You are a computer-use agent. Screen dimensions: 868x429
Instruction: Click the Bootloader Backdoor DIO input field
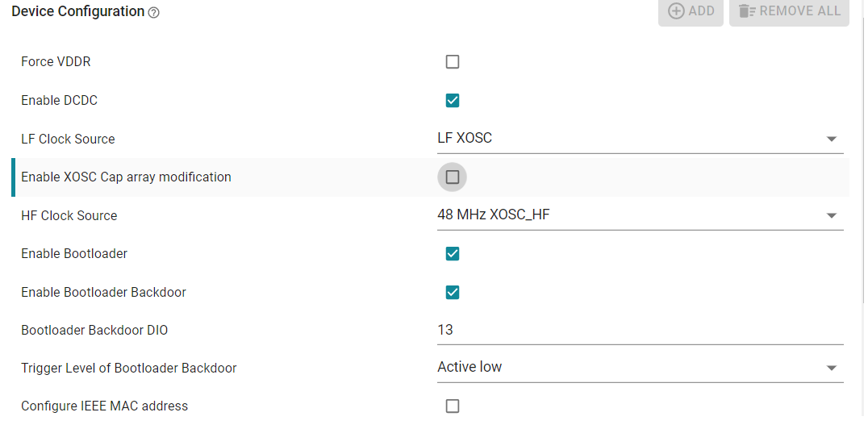pos(640,331)
